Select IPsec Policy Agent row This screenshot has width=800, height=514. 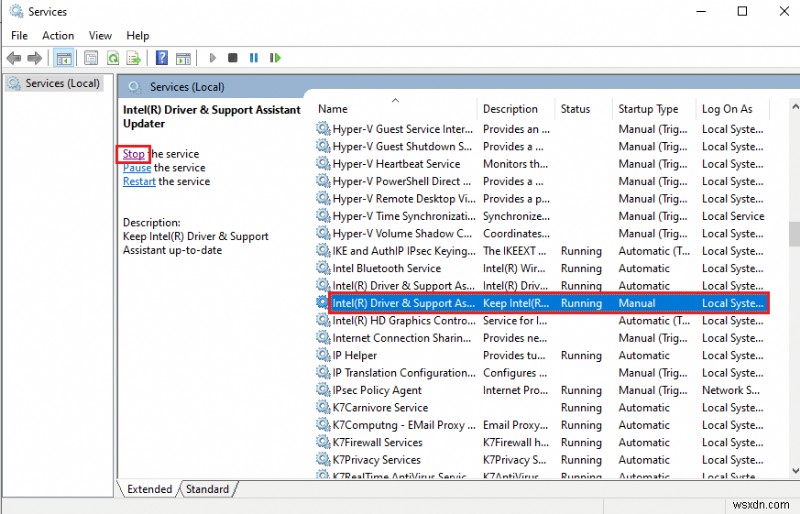click(x=541, y=390)
